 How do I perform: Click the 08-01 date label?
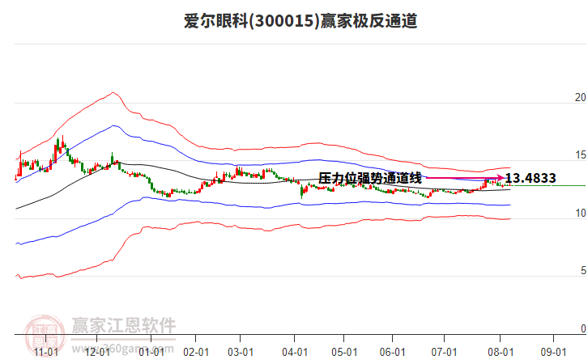point(501,353)
